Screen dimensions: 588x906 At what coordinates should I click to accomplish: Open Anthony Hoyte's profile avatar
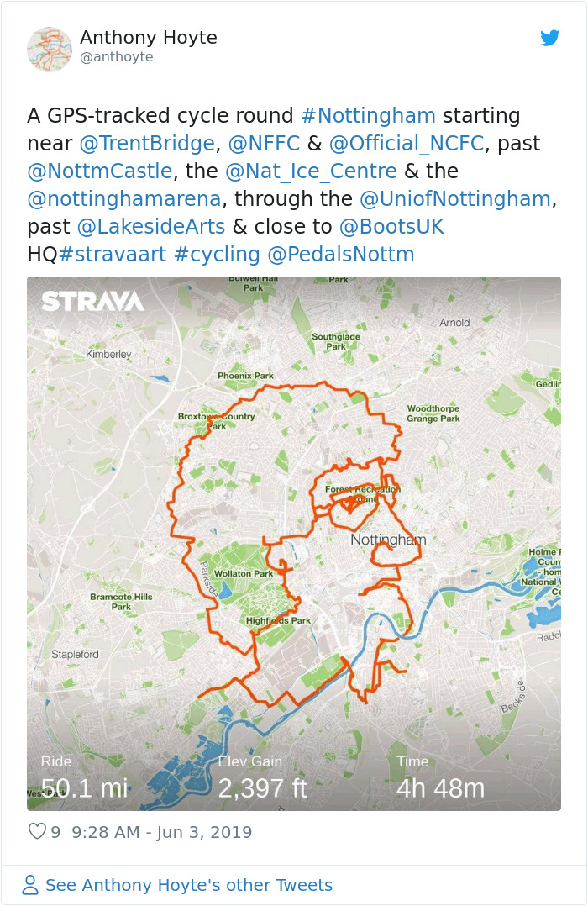[50, 48]
